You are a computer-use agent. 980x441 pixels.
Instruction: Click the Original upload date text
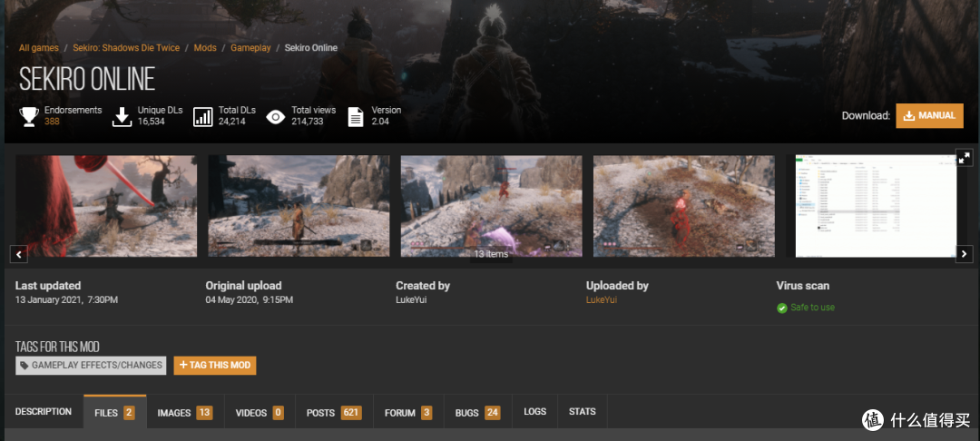(x=250, y=299)
